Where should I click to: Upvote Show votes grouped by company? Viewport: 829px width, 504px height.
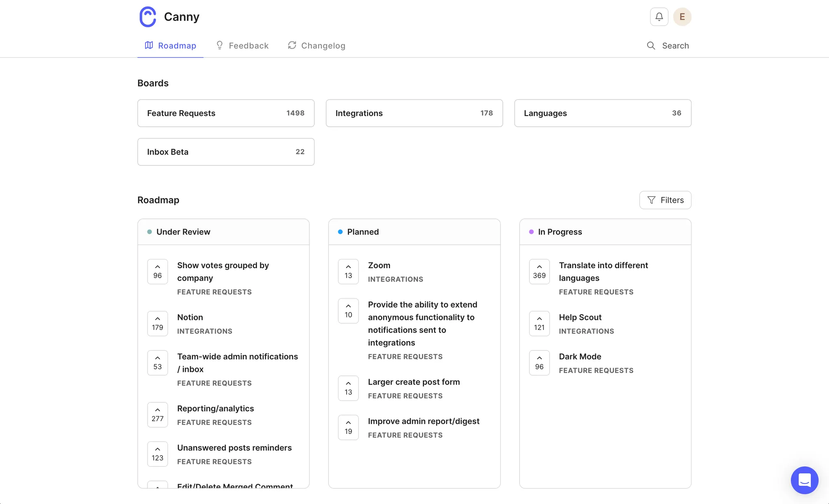(x=158, y=271)
